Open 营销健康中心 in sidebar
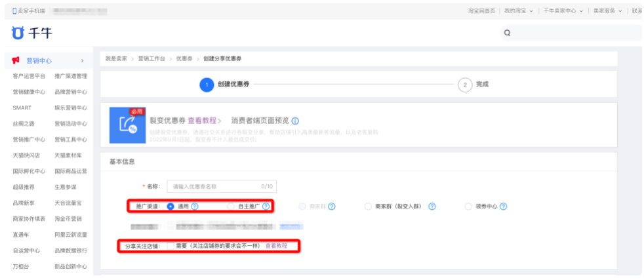This screenshot has width=644, height=280. point(29,92)
